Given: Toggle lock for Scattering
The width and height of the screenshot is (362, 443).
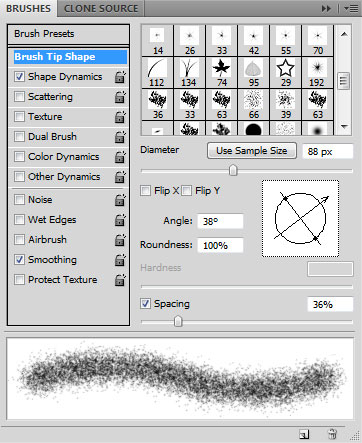Looking at the screenshot, I should (x=120, y=97).
